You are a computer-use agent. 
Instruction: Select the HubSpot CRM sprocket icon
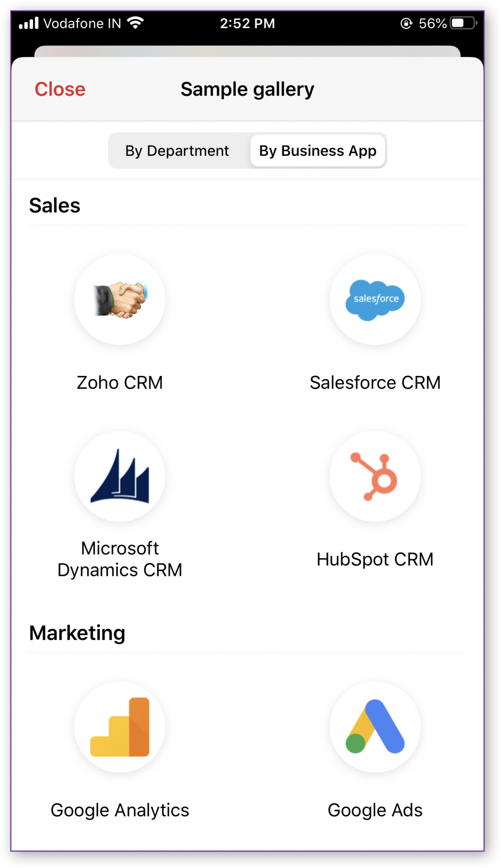click(376, 476)
